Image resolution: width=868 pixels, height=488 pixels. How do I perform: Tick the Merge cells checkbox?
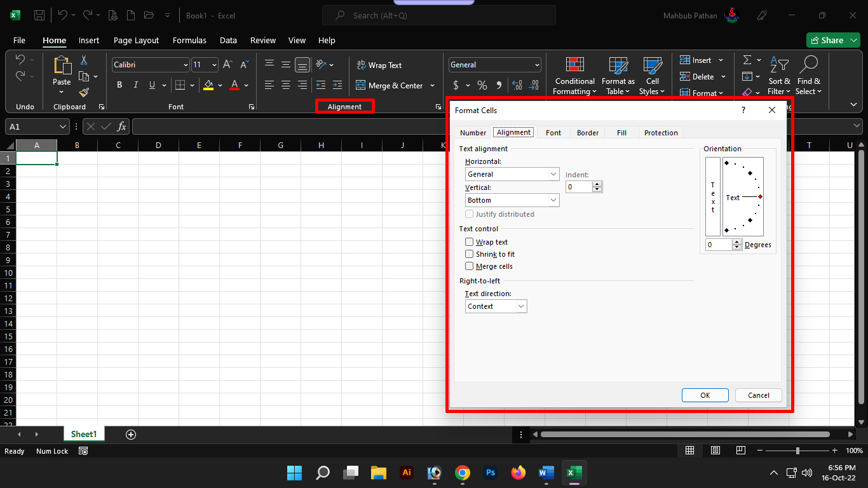[x=470, y=266]
